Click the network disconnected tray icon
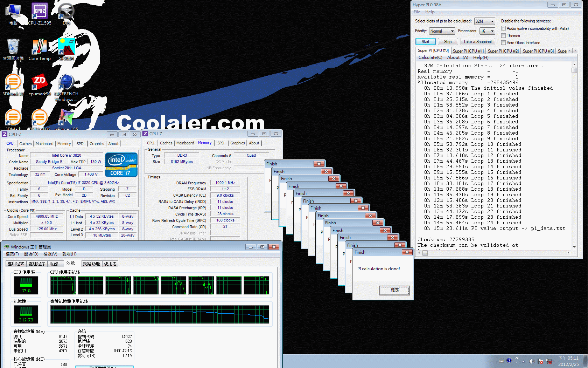 549,361
